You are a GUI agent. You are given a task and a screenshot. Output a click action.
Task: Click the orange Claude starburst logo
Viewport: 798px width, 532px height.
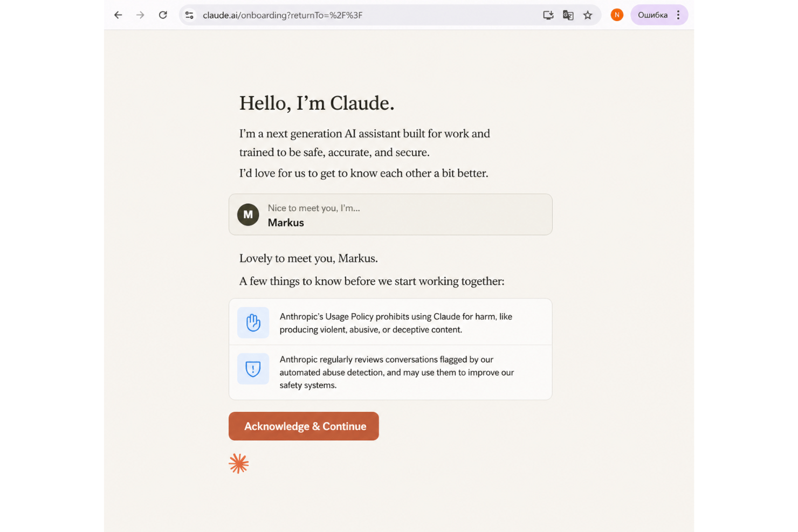click(x=238, y=464)
